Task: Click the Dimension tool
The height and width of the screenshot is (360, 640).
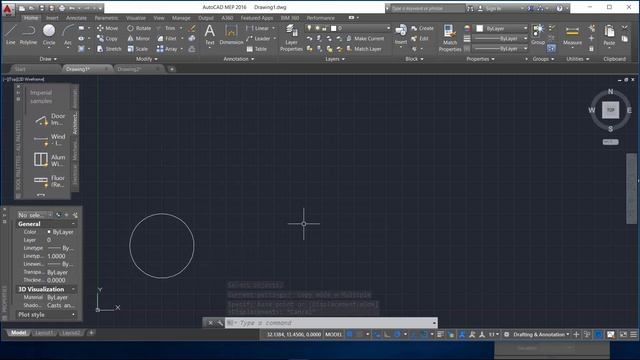Action: coord(231,34)
